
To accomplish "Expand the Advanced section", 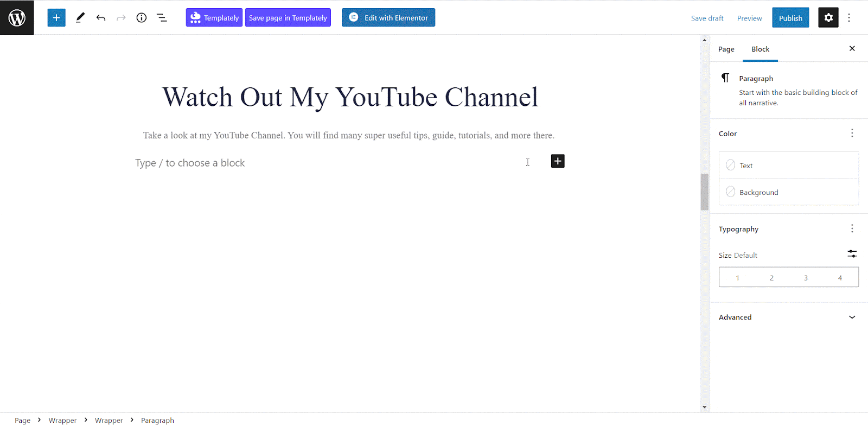I will pos(852,317).
